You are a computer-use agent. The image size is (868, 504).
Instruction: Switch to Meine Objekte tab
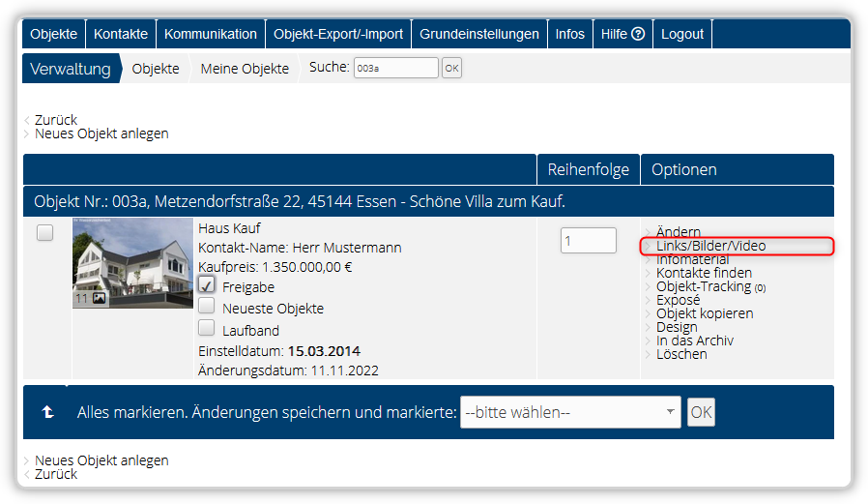click(245, 69)
